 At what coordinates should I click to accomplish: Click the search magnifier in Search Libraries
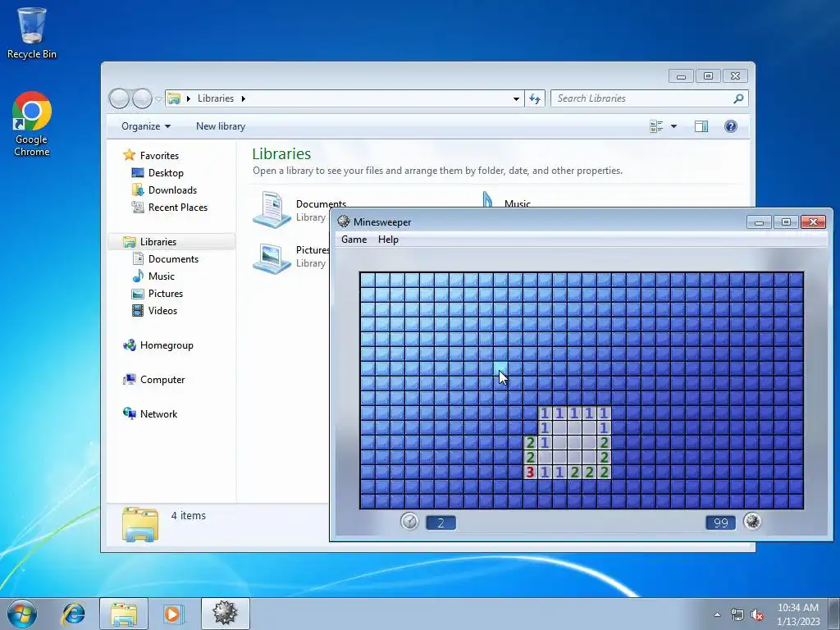[x=738, y=98]
